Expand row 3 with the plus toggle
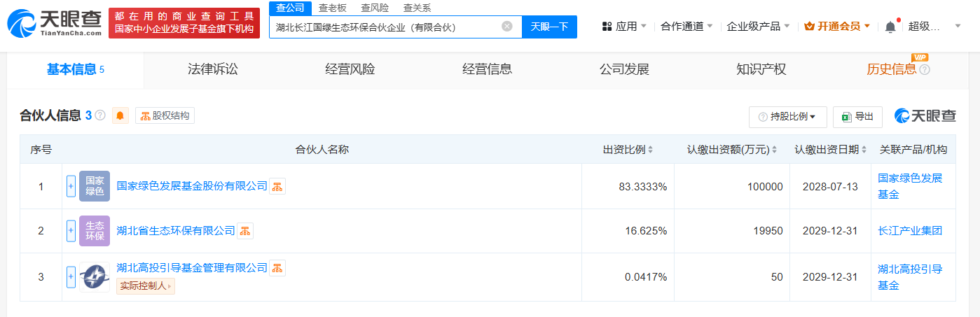Image resolution: width=980 pixels, height=317 pixels. click(71, 277)
